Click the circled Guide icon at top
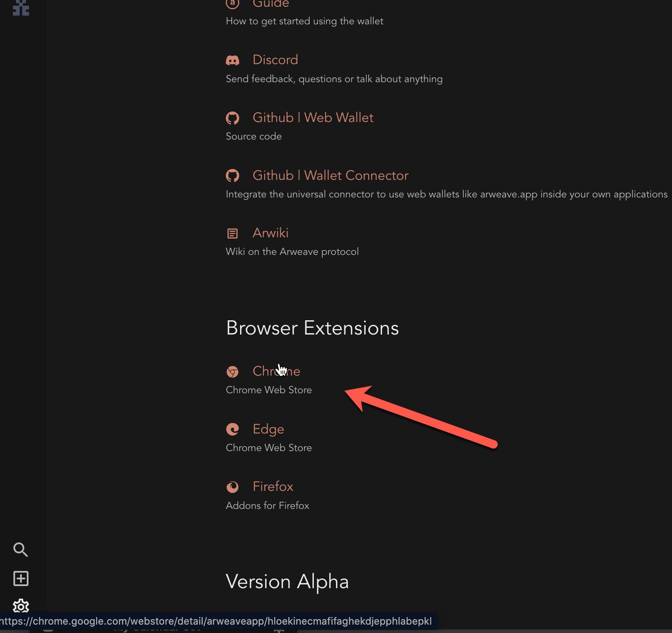The width and height of the screenshot is (672, 633). [x=233, y=3]
